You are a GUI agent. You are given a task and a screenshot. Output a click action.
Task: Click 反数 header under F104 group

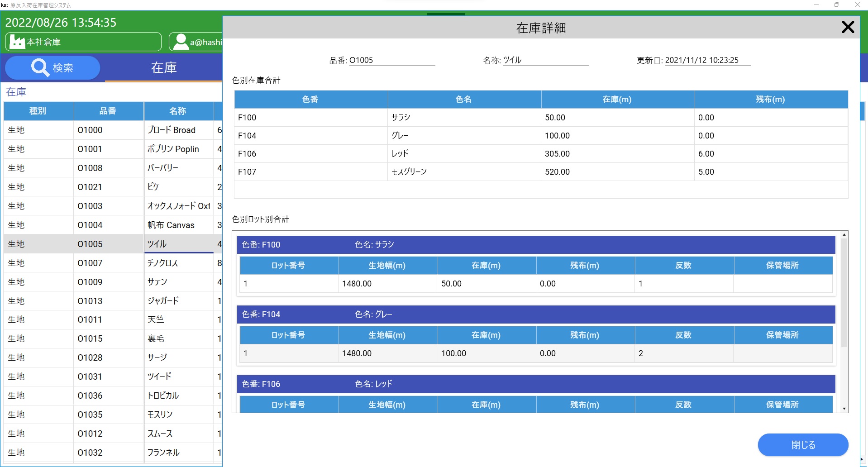point(684,335)
